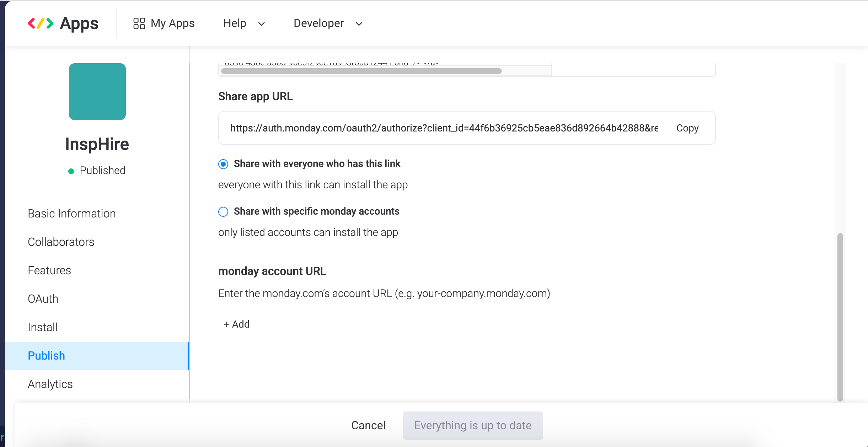The width and height of the screenshot is (868, 447).
Task: Open Collaborators section
Action: 61,242
